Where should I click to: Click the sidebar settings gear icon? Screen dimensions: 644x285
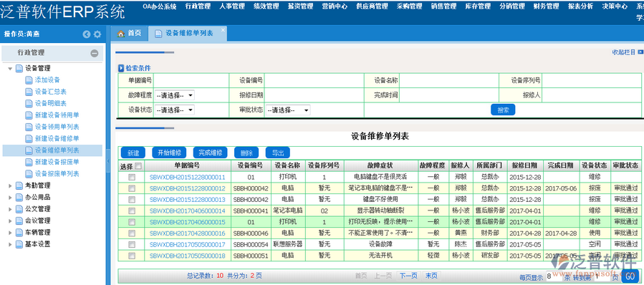[x=97, y=34]
